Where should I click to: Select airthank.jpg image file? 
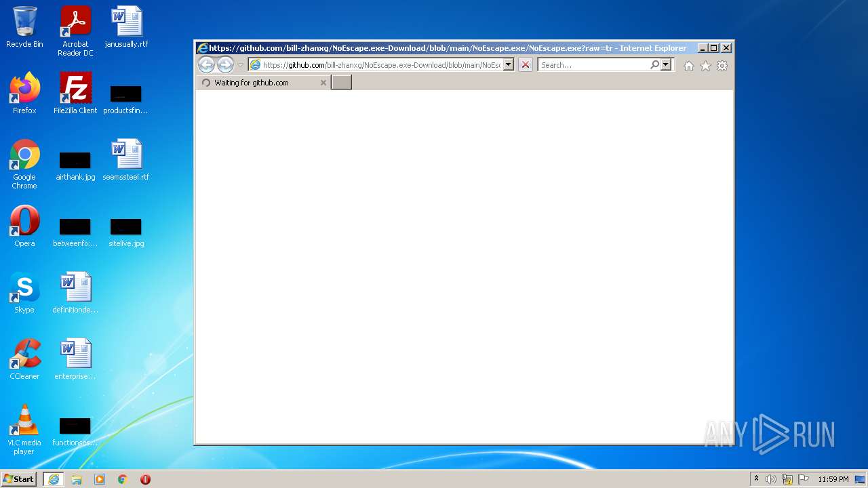pos(75,166)
